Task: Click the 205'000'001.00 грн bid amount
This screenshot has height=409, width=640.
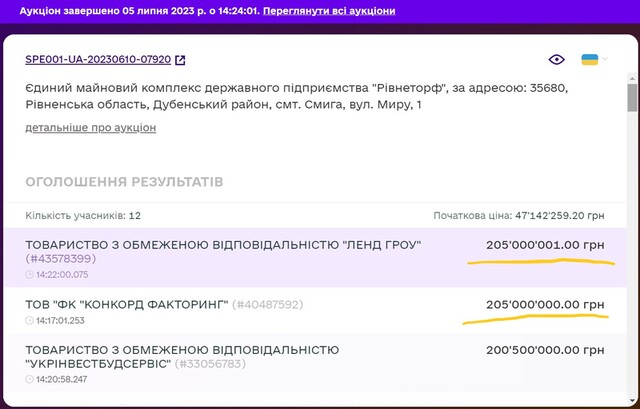Action: (545, 245)
